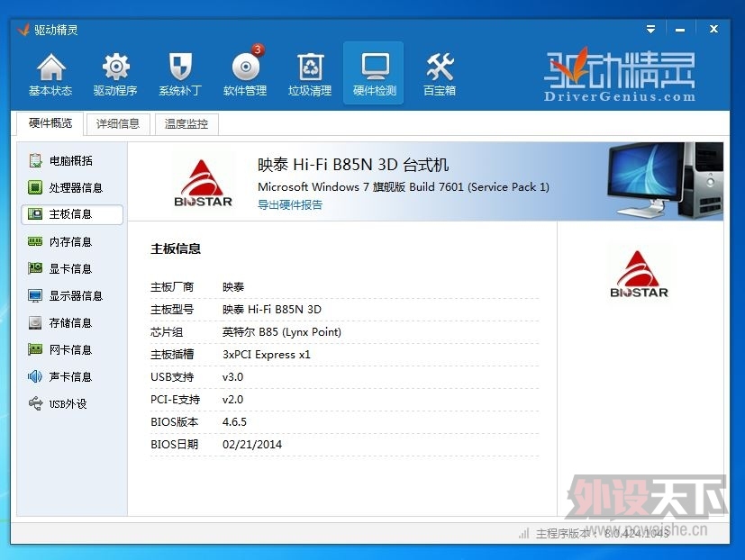The width and height of the screenshot is (745, 560).
Task: Select 网卡信息 in the sidebar
Action: point(72,350)
